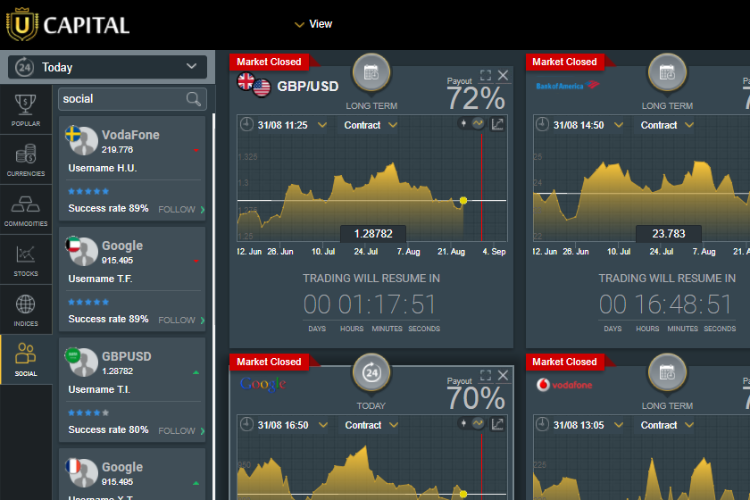Switch Google chart to line view

[477, 423]
